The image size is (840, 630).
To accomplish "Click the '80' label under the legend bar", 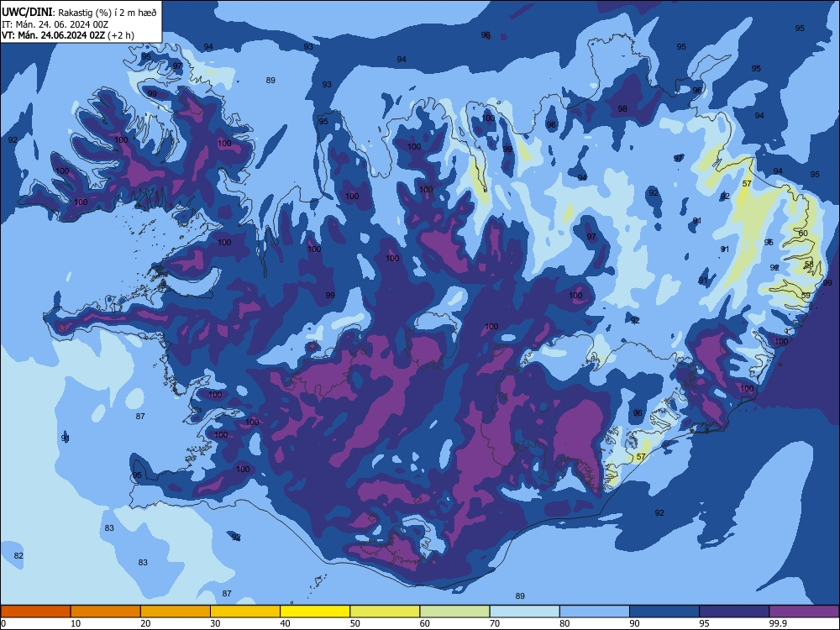I will (564, 623).
